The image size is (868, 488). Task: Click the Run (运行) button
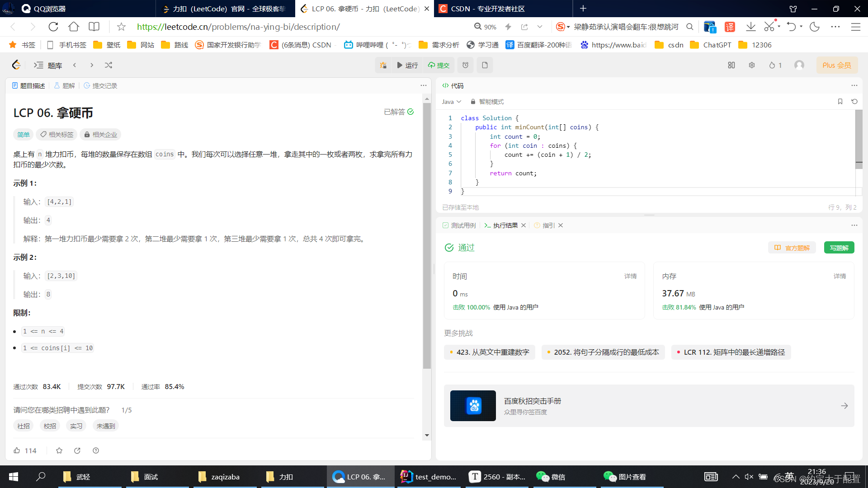click(407, 65)
